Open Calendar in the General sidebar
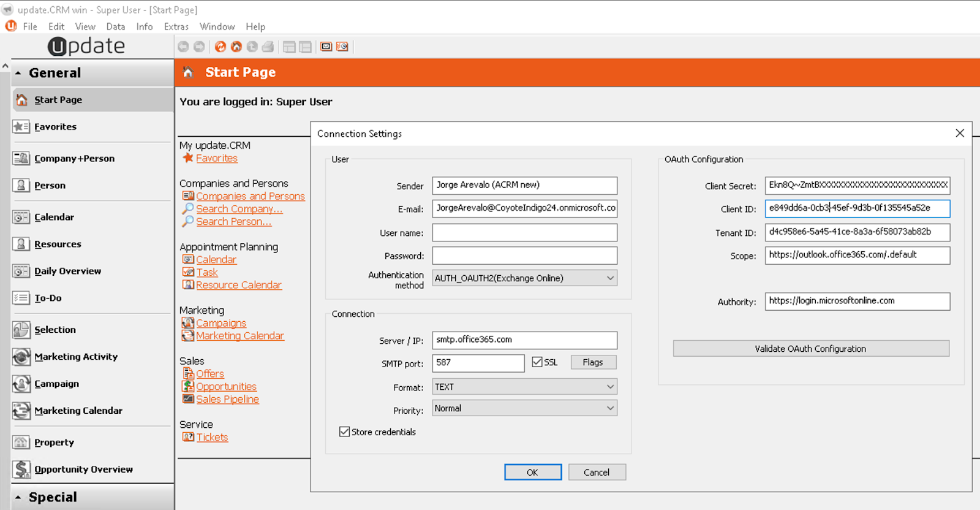This screenshot has width=980, height=510. point(92,217)
